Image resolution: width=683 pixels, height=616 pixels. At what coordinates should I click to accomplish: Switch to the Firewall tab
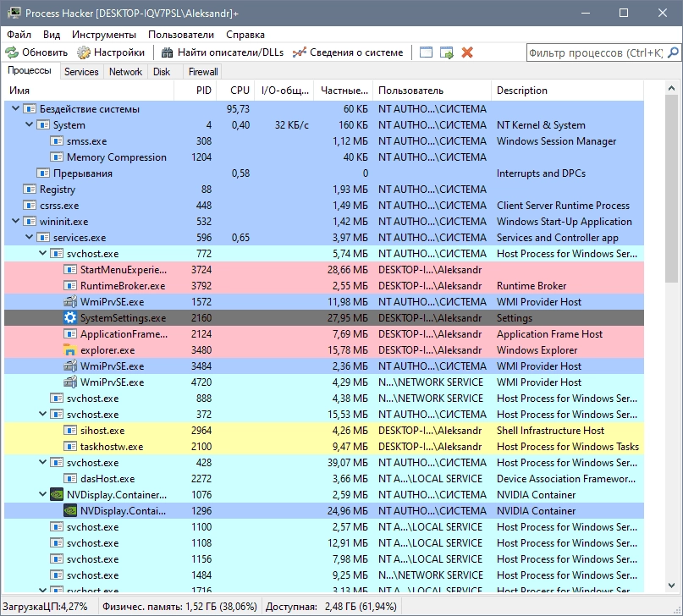click(x=203, y=72)
